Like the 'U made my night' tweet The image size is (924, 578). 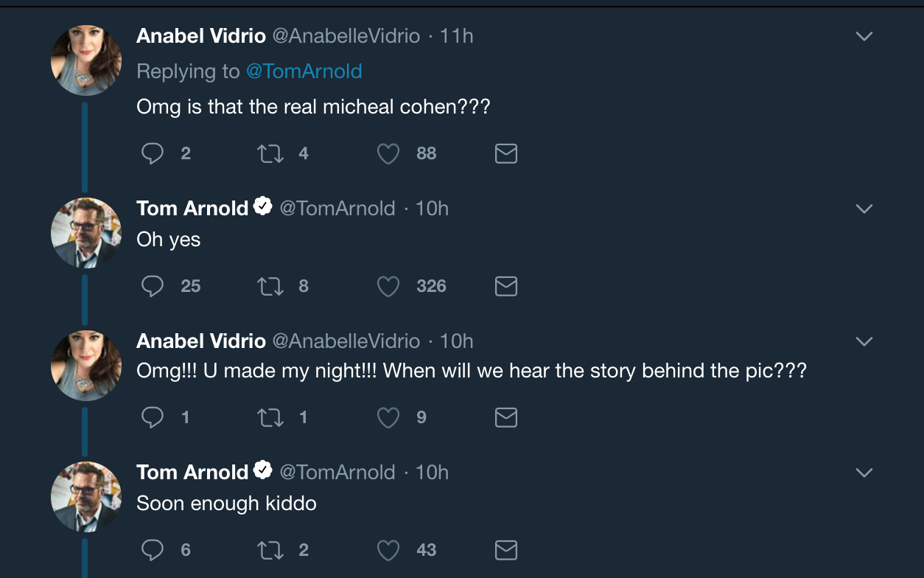tap(388, 418)
